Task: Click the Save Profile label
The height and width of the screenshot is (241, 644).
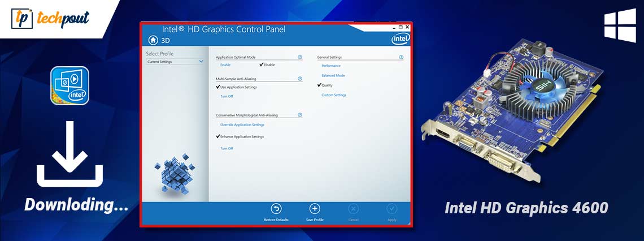Action: [x=315, y=220]
